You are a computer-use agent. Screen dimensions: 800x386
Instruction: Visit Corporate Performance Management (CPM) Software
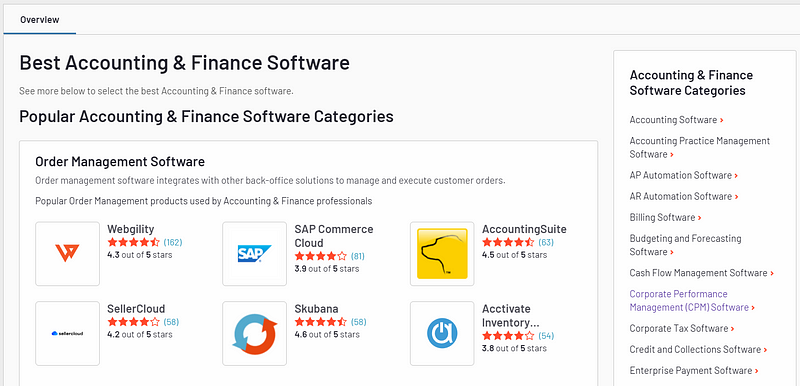click(692, 301)
